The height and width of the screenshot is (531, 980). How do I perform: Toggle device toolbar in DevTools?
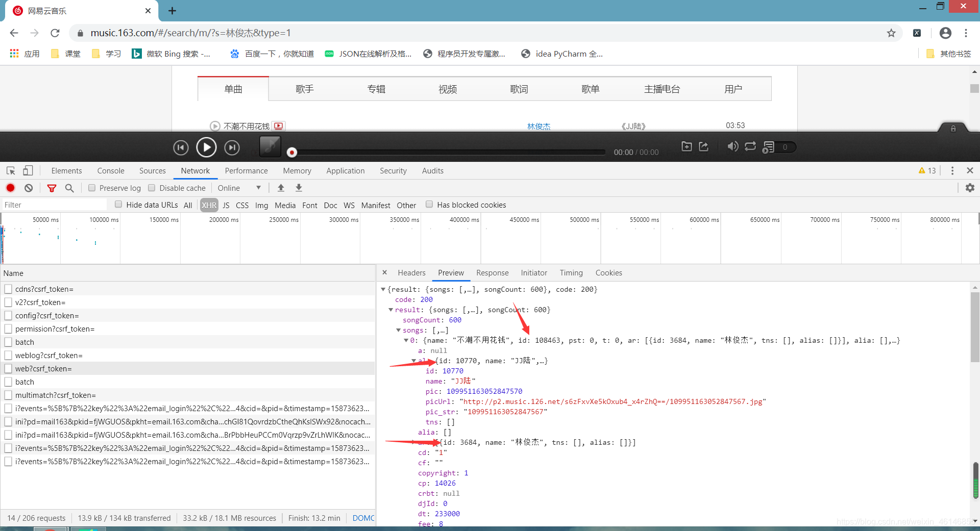coord(28,171)
